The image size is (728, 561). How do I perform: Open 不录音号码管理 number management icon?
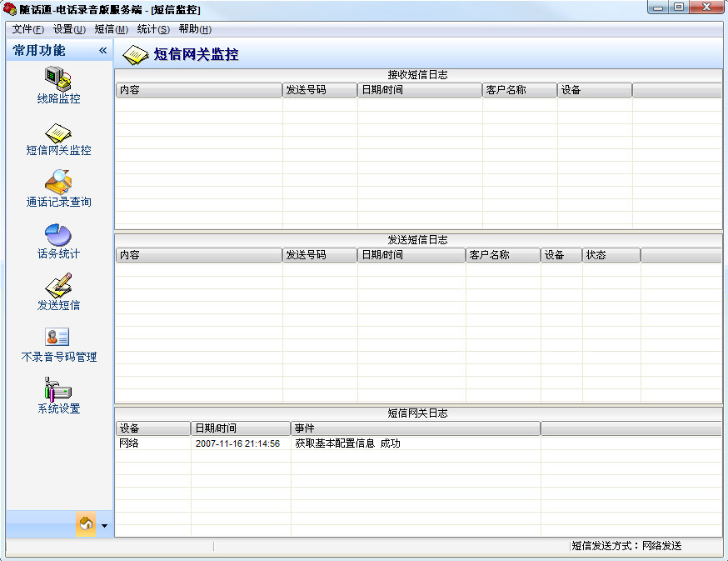click(58, 338)
